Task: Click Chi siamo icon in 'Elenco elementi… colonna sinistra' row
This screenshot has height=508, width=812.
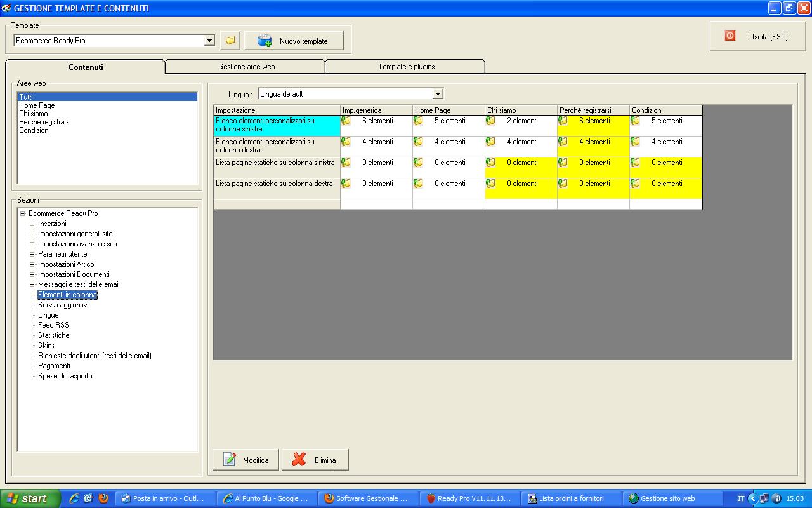Action: pos(490,121)
